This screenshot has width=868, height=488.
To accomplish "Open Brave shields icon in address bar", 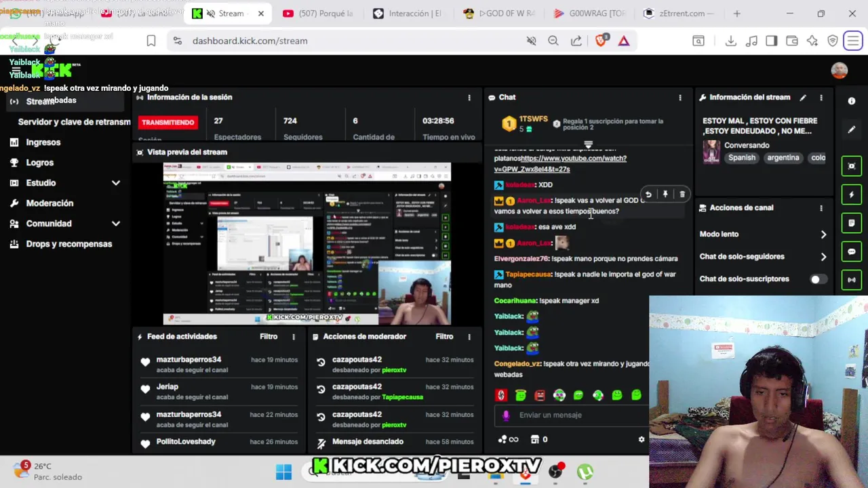I will (x=601, y=41).
